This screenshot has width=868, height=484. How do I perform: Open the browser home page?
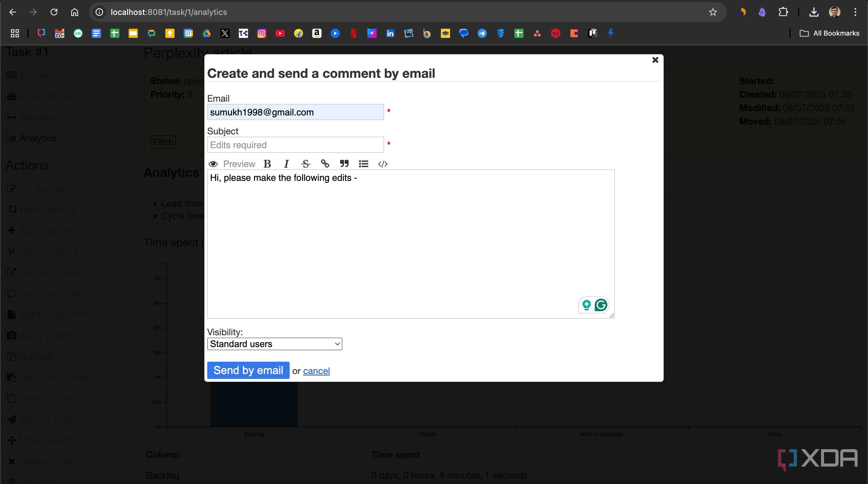tap(74, 12)
